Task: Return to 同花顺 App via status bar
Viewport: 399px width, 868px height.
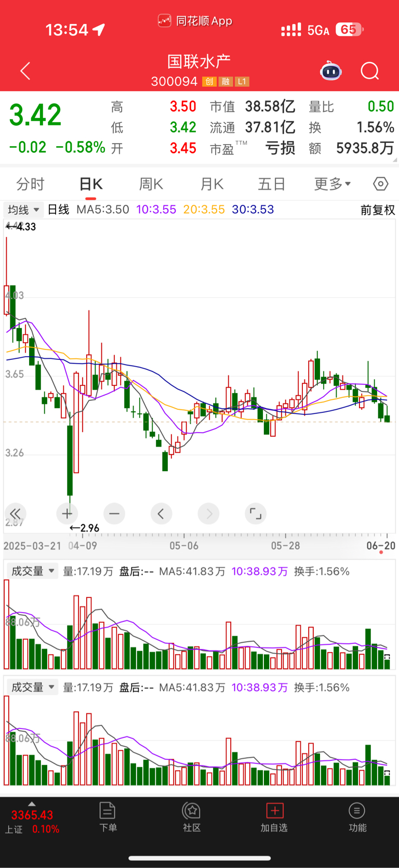Action: [195, 21]
